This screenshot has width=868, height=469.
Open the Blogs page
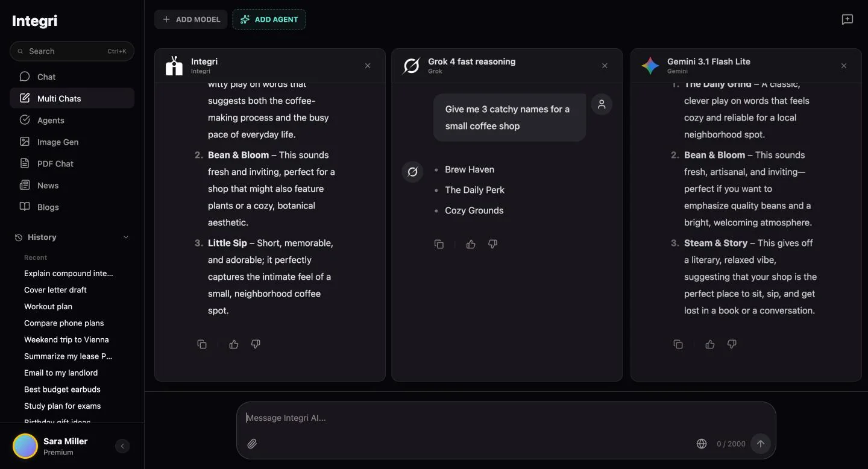point(72,207)
